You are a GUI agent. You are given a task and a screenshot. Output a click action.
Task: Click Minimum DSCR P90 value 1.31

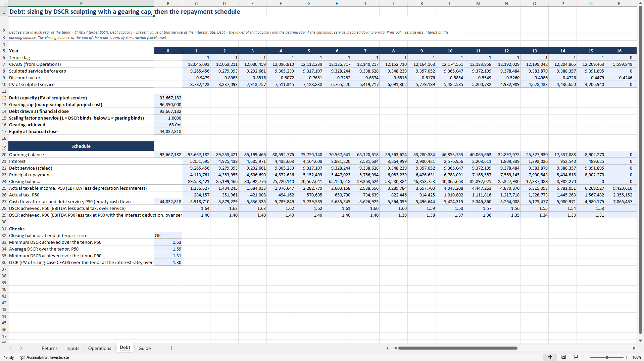coord(168,256)
